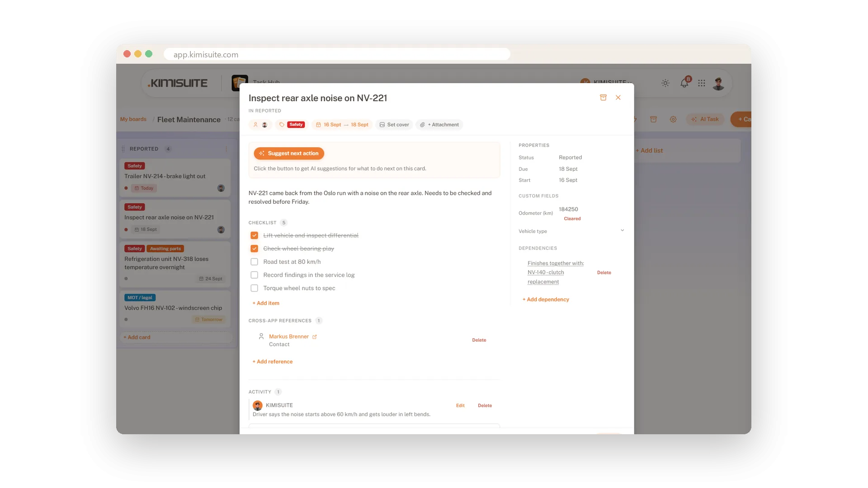Close the card detail modal

(618, 98)
